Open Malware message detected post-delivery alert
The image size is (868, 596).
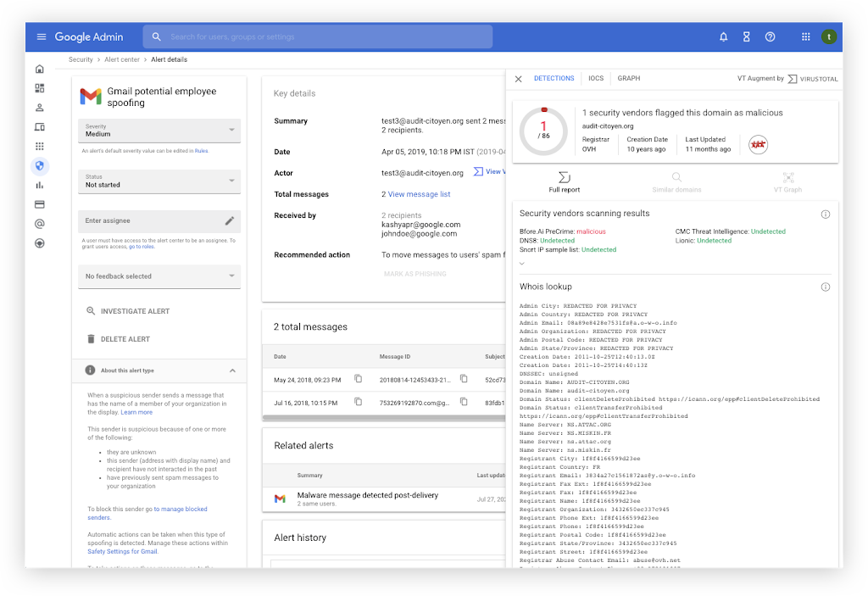(x=367, y=495)
